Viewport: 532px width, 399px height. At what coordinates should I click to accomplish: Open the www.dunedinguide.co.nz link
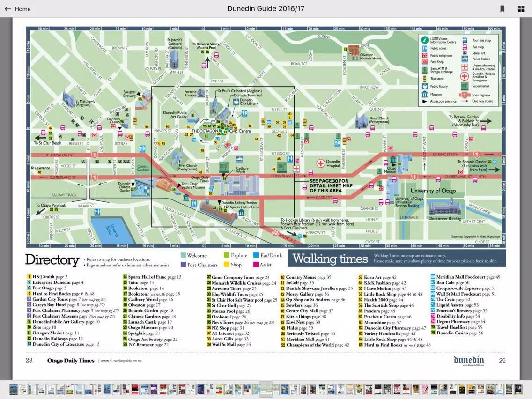click(x=121, y=361)
